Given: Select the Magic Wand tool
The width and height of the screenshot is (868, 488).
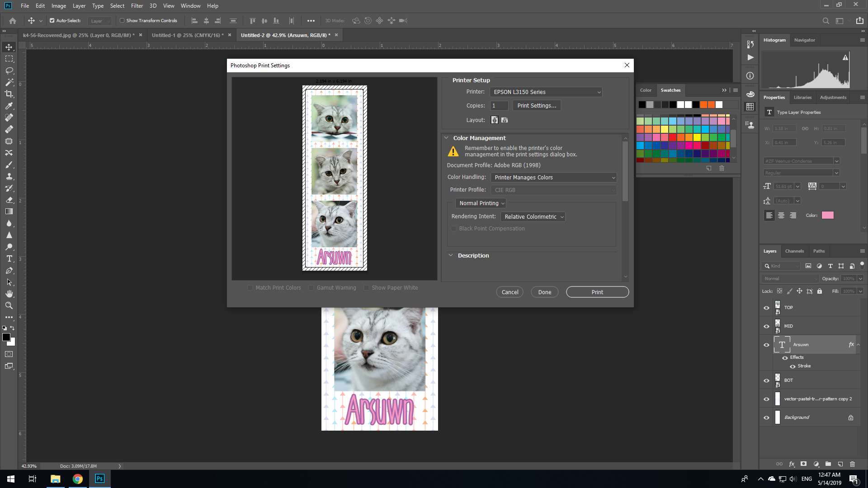Looking at the screenshot, I should pos(9,82).
